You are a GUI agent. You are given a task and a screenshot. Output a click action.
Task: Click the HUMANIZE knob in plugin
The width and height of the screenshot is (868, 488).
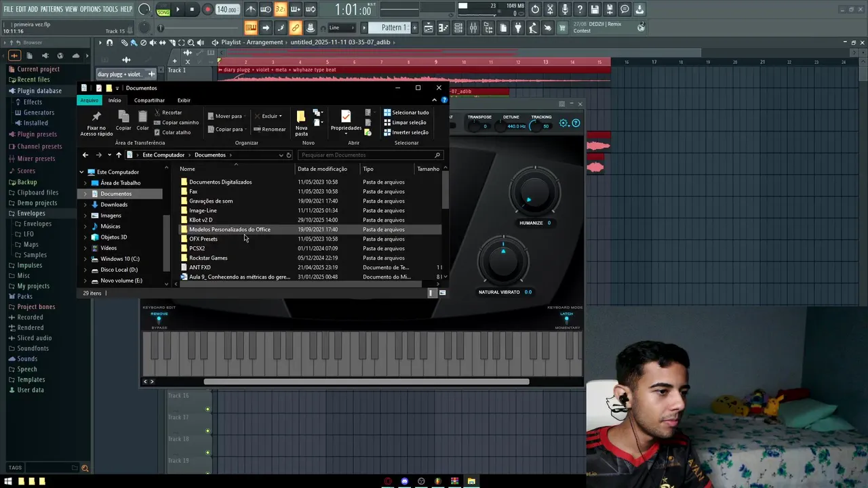coord(534,191)
